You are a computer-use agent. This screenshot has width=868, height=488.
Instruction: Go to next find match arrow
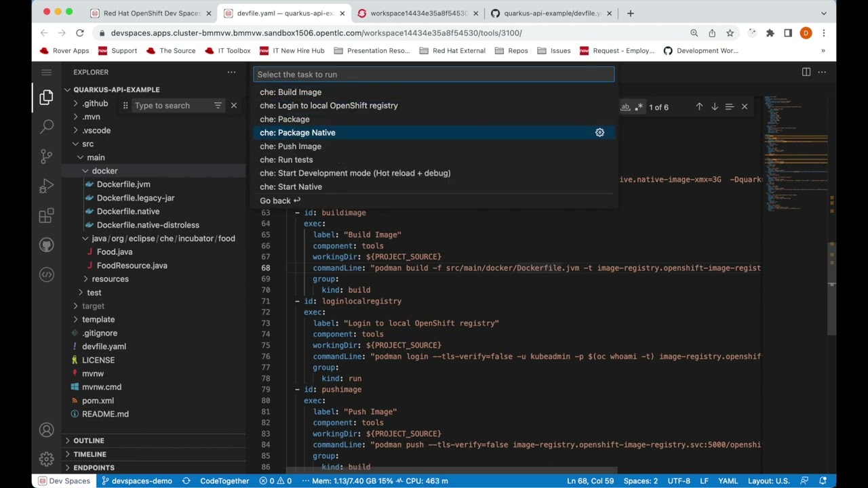(x=714, y=106)
